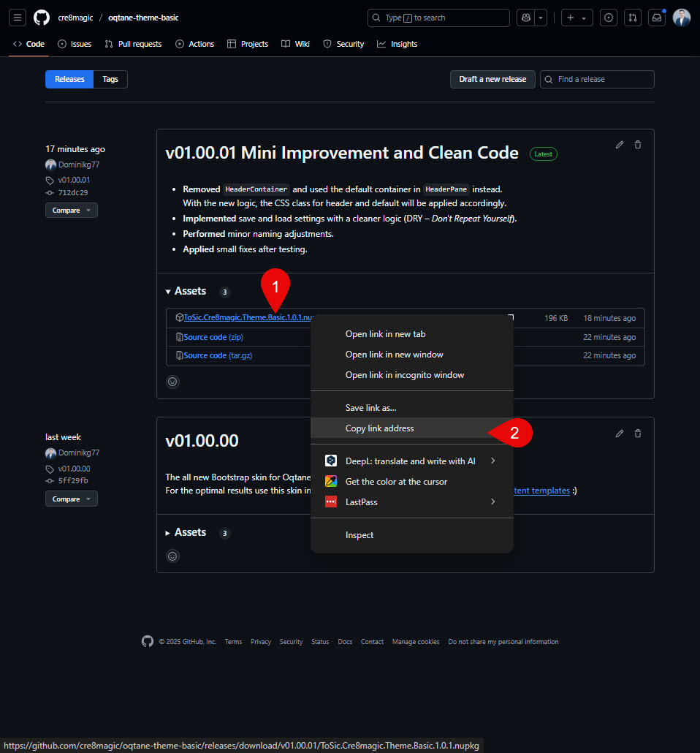Expand the LastPass submenu

[x=492, y=502]
